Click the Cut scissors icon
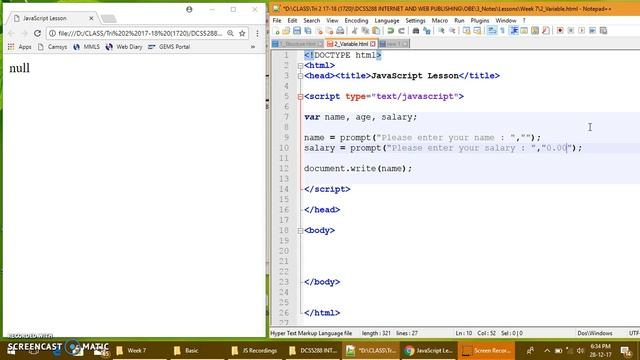The height and width of the screenshot is (360, 640). (354, 31)
